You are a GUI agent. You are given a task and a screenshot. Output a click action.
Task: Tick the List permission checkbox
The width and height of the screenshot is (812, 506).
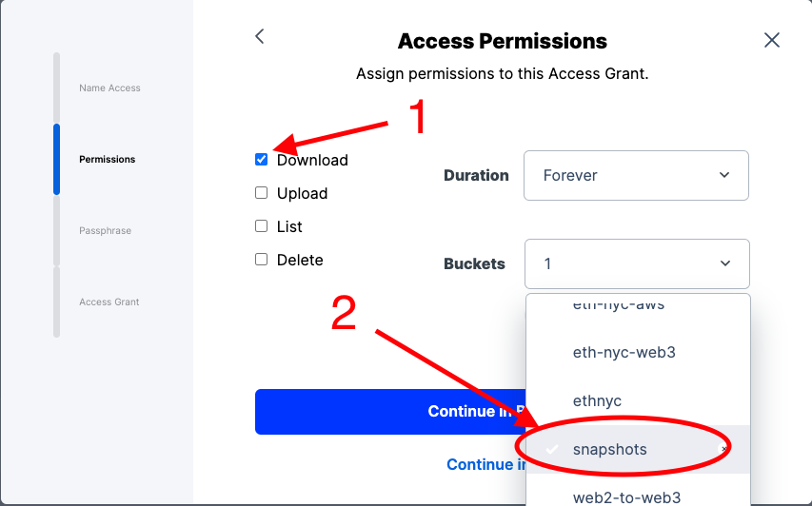[262, 226]
